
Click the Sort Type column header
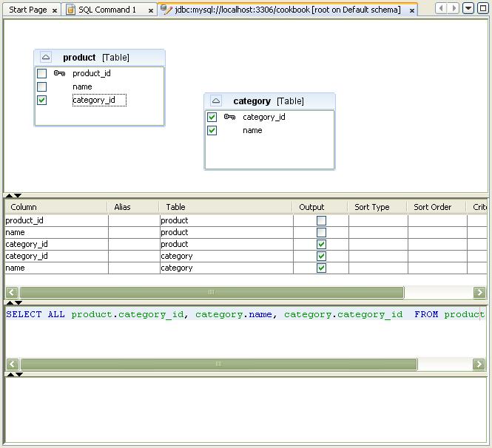pyautogui.click(x=378, y=207)
